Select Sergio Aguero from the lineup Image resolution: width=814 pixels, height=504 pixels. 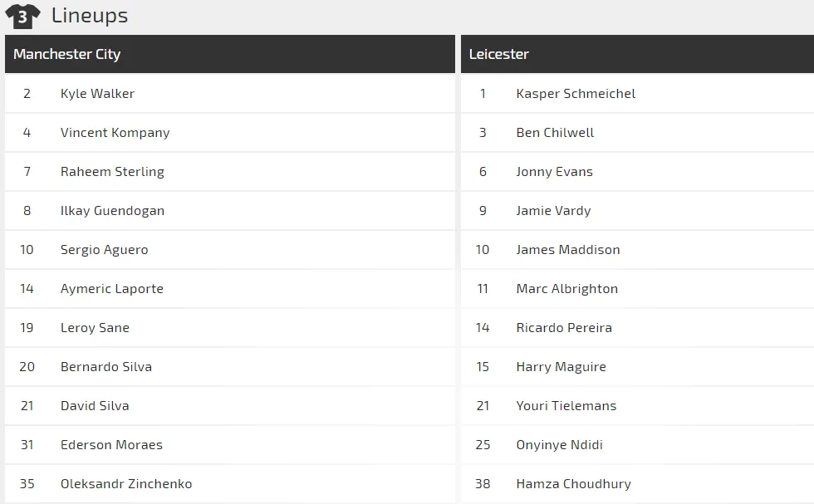tap(104, 250)
